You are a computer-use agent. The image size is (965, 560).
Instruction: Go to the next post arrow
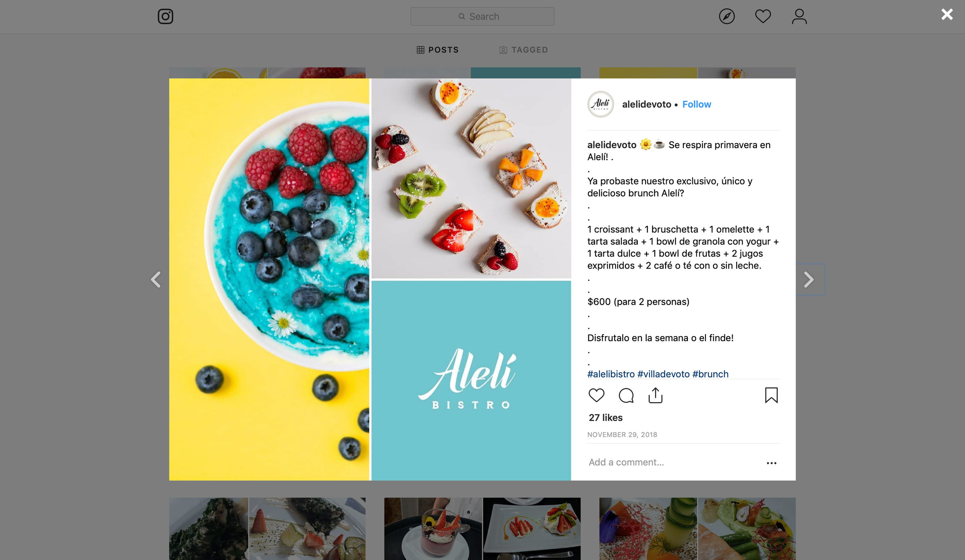coord(809,280)
